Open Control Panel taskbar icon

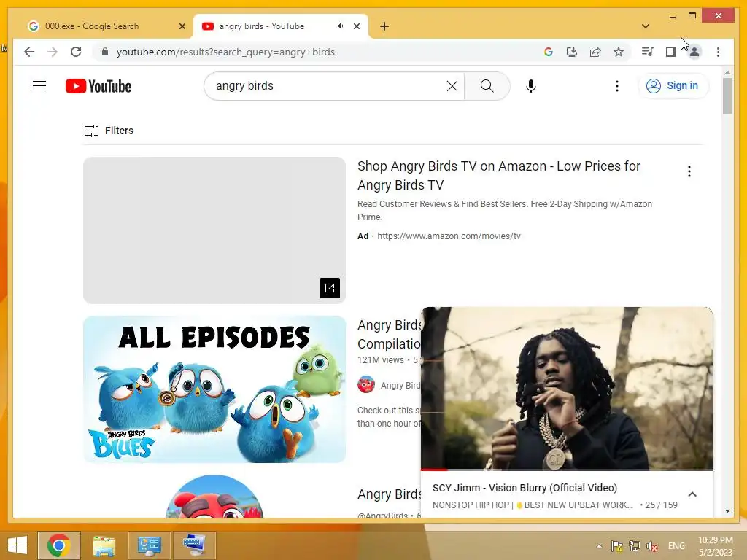pyautogui.click(x=149, y=545)
